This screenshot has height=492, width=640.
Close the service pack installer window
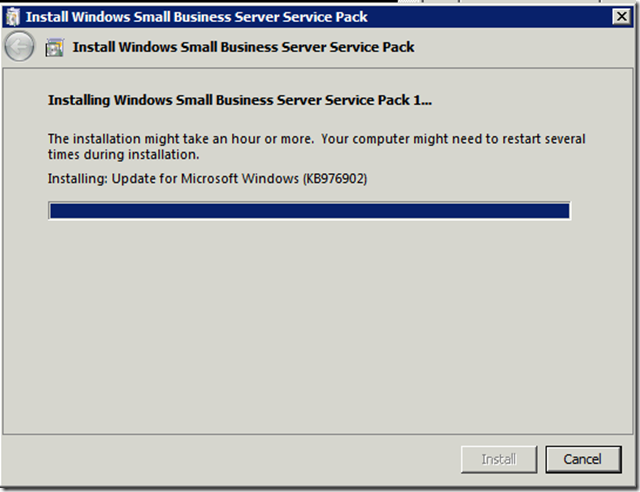(620, 16)
